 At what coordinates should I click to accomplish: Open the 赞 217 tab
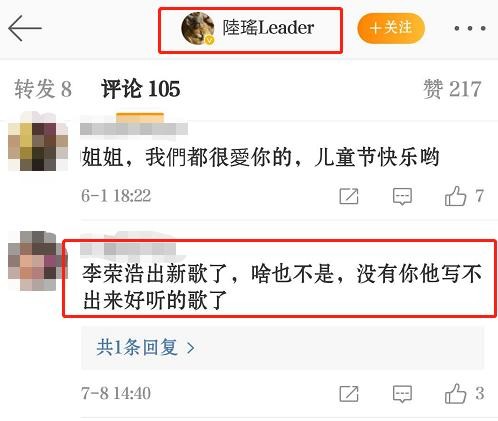tap(452, 89)
